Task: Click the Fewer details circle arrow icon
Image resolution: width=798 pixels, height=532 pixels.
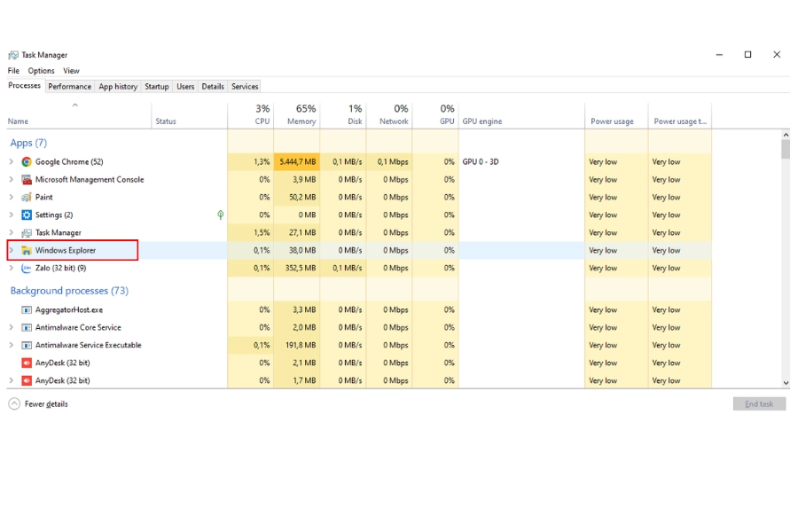Action: click(x=14, y=403)
